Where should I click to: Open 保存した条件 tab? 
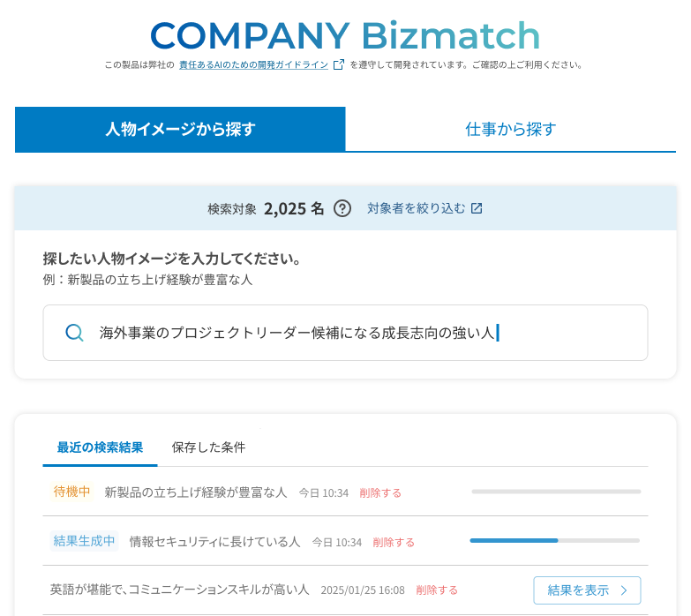208,447
